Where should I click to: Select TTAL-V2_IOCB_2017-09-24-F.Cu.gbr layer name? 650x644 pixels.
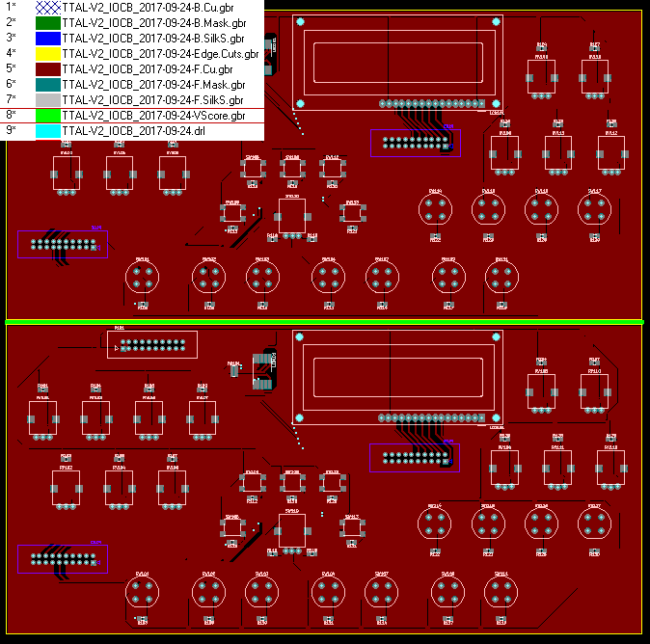click(x=148, y=69)
